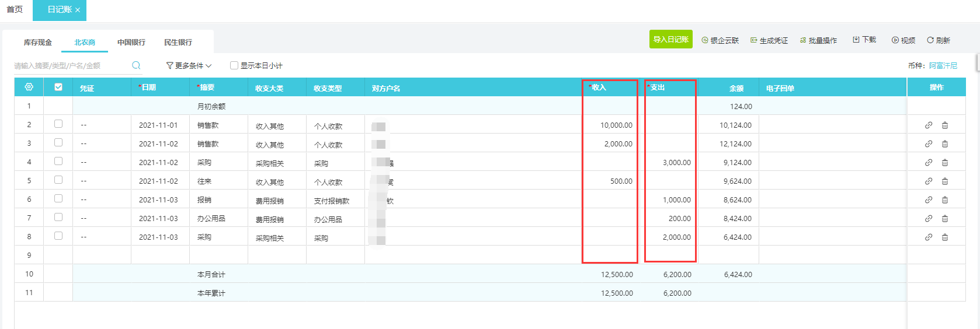
Task: Switch to 首页 tab
Action: click(x=15, y=10)
